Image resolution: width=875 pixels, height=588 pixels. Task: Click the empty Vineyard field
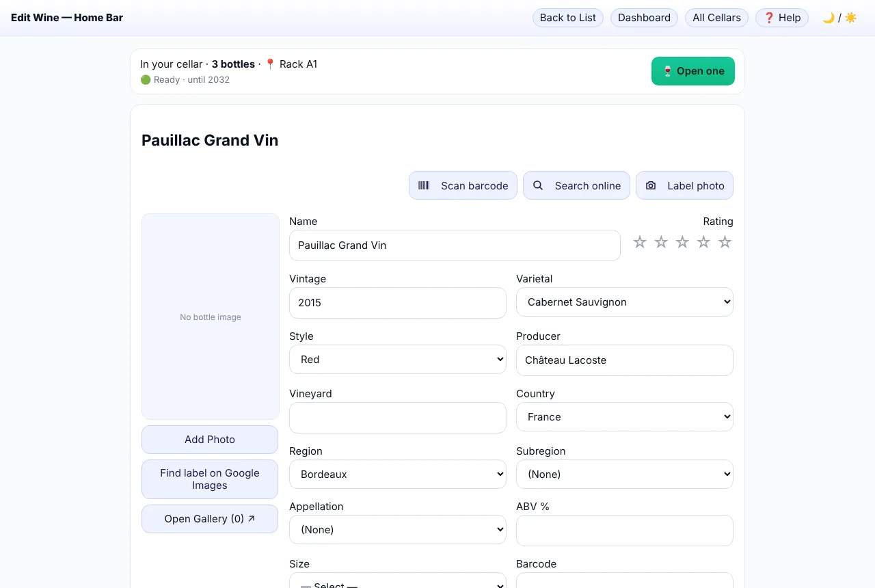[x=398, y=418]
